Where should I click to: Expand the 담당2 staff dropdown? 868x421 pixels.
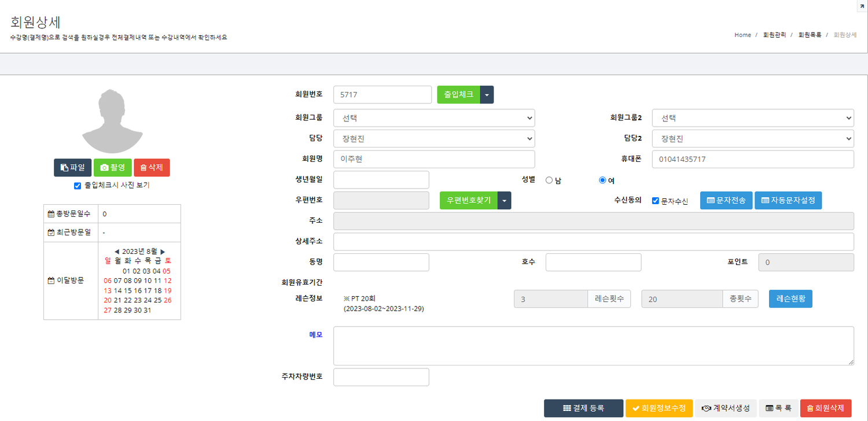753,139
